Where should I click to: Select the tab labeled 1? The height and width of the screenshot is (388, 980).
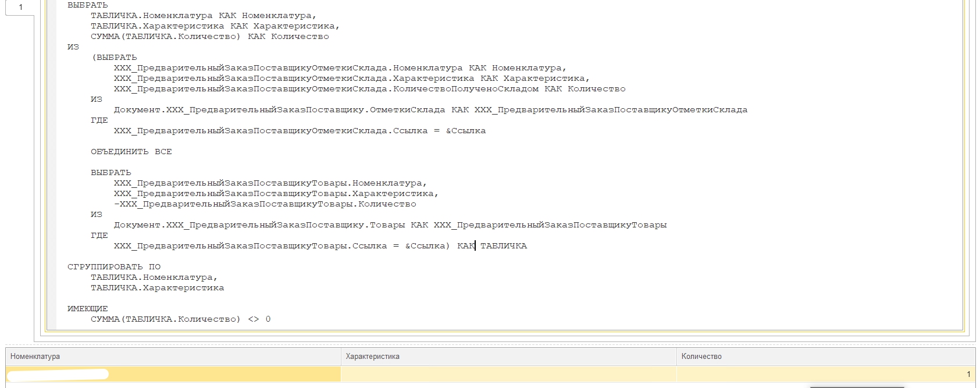point(20,8)
